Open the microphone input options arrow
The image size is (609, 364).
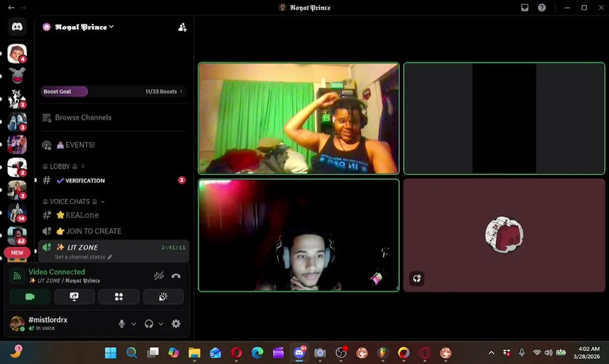click(x=134, y=324)
